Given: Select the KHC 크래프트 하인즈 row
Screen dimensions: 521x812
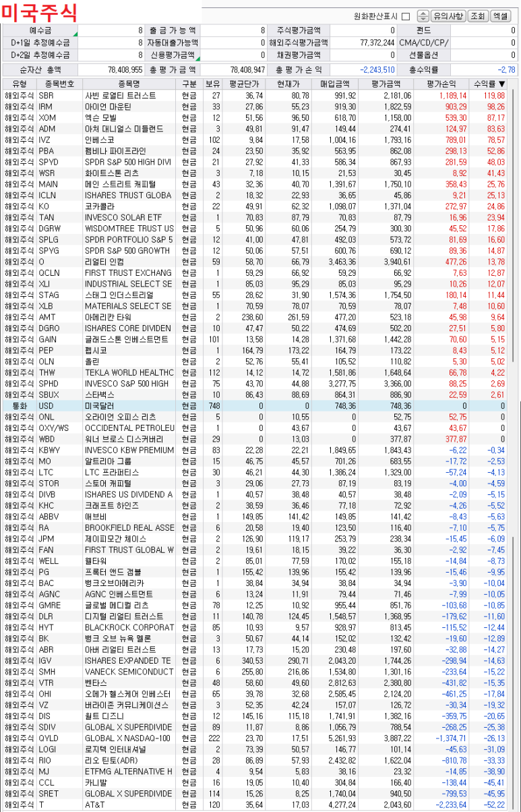Looking at the screenshot, I should 255,505.
